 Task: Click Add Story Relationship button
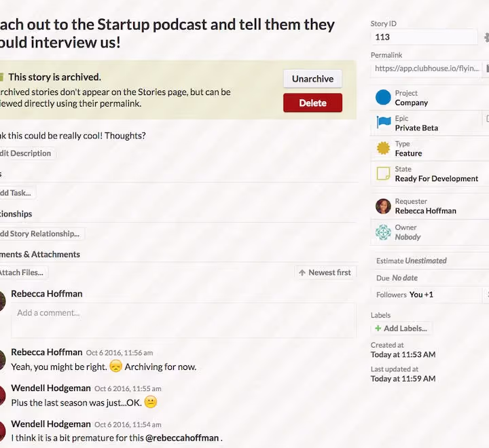39,234
